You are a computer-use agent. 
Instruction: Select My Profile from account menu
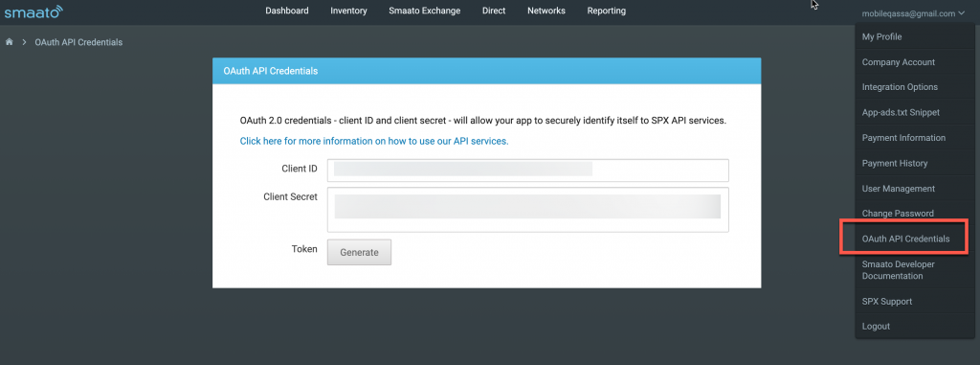[x=914, y=37]
